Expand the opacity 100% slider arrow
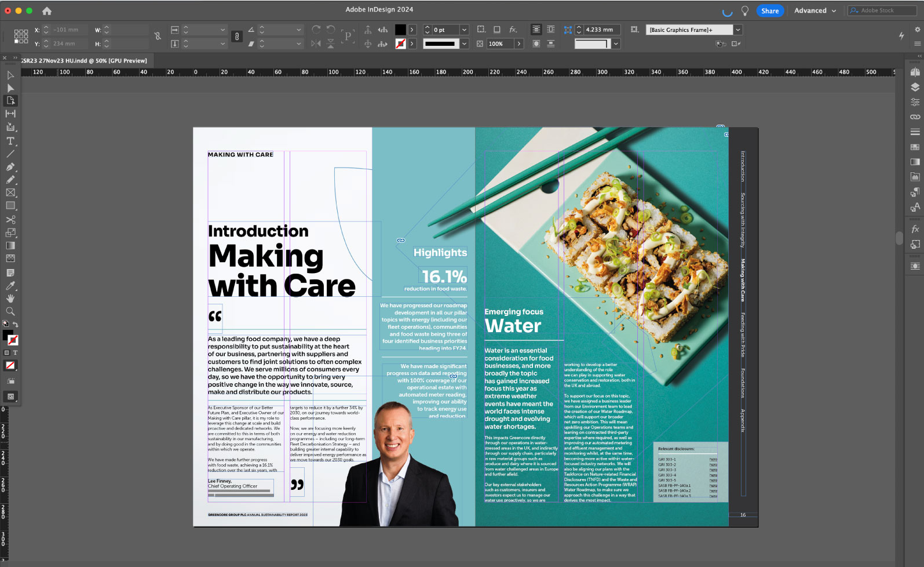Viewport: 924px width, 567px height. point(519,43)
